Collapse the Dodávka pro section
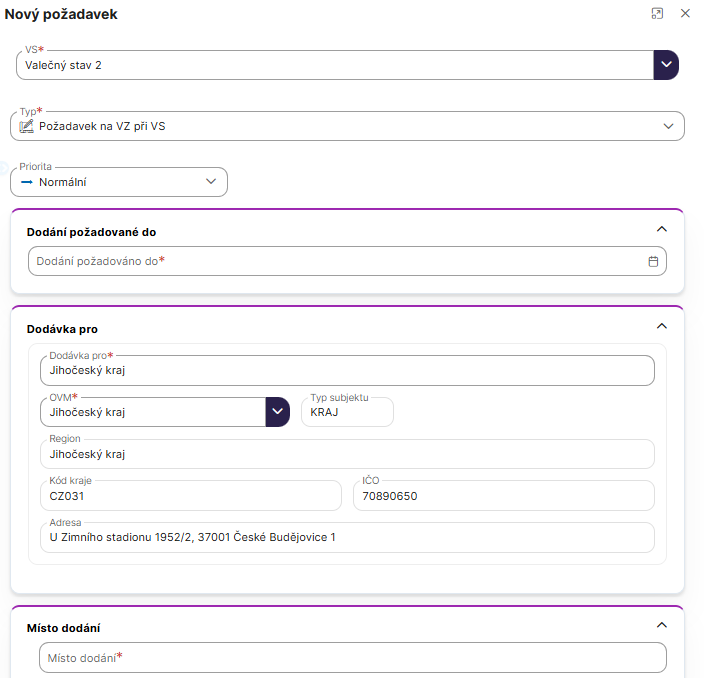This screenshot has height=678, width=704. [661, 326]
